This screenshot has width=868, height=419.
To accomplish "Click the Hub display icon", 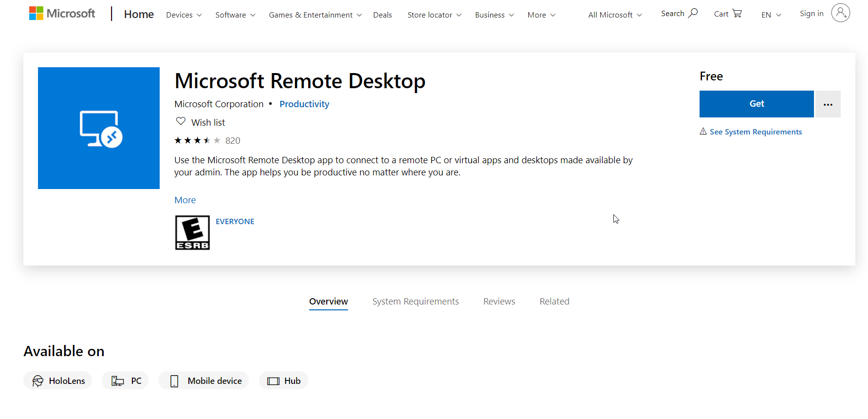I will [x=274, y=381].
